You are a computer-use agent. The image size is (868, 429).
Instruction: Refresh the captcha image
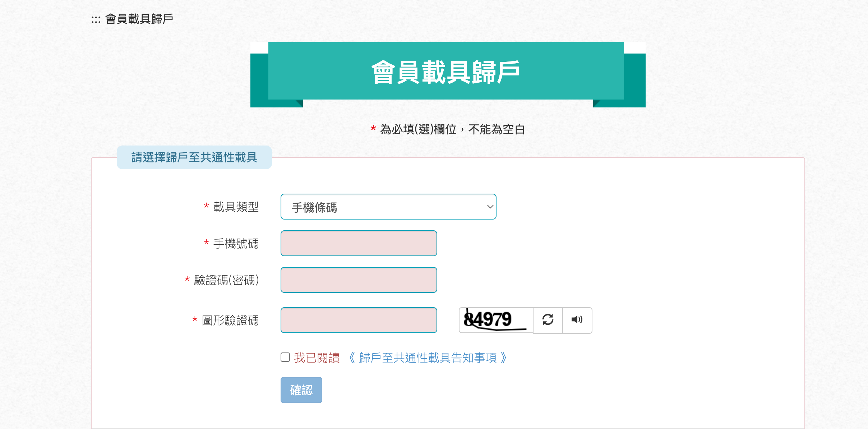click(548, 320)
